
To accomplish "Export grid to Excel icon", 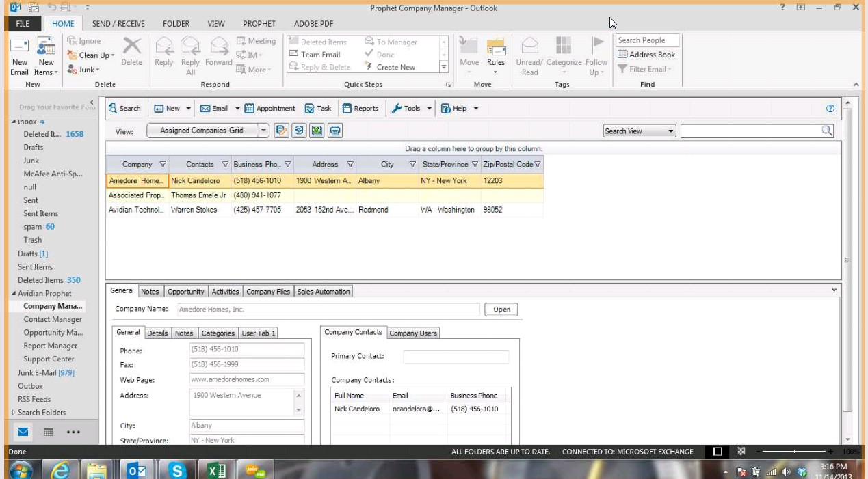I will [317, 131].
